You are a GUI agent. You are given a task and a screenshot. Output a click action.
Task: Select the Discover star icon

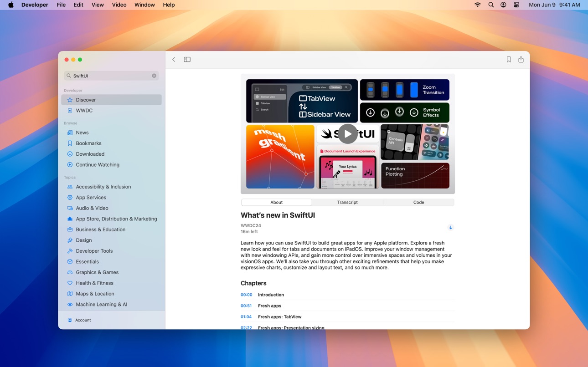tap(70, 100)
